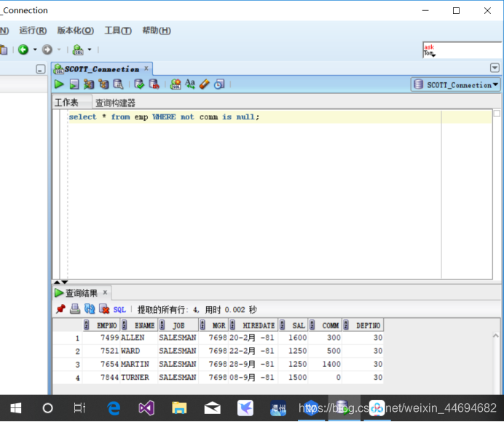Open Task View from taskbar
Viewport: 504px width, 422px height.
pyautogui.click(x=79, y=408)
